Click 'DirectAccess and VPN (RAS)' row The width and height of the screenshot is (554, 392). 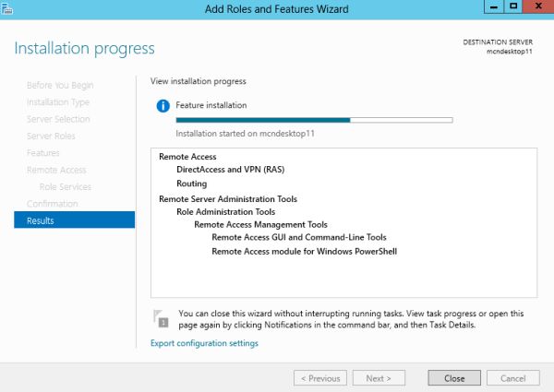(x=230, y=170)
